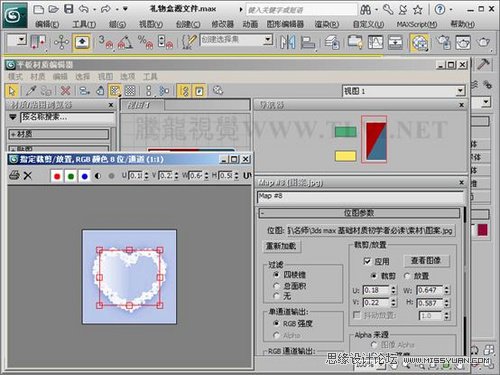
Task: Click the bitmap file path button
Action: click(x=370, y=230)
